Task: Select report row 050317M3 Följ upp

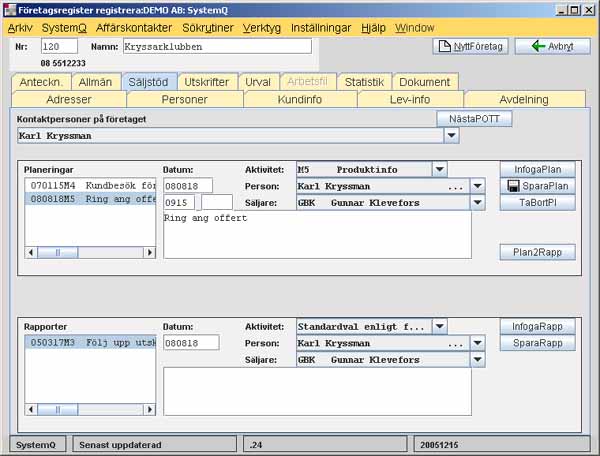Action: (90, 342)
